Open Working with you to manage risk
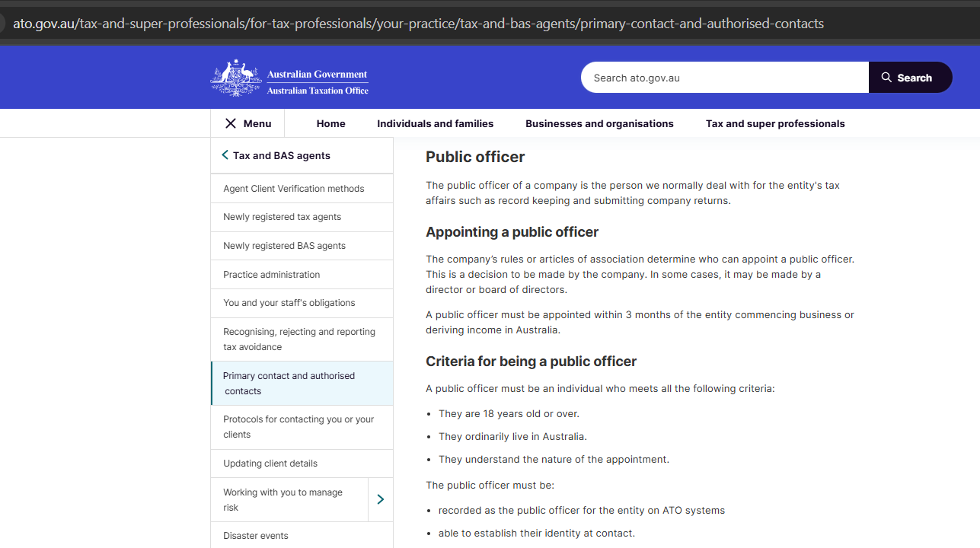This screenshot has width=980, height=548. click(289, 500)
